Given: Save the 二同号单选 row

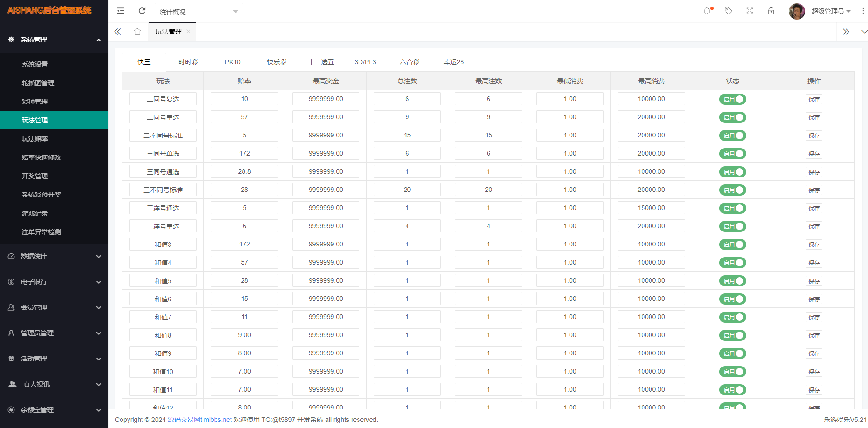Looking at the screenshot, I should [814, 117].
